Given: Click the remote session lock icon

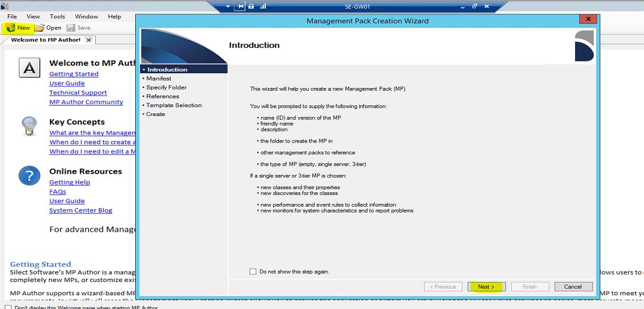Looking at the screenshot, I should pos(251,6).
